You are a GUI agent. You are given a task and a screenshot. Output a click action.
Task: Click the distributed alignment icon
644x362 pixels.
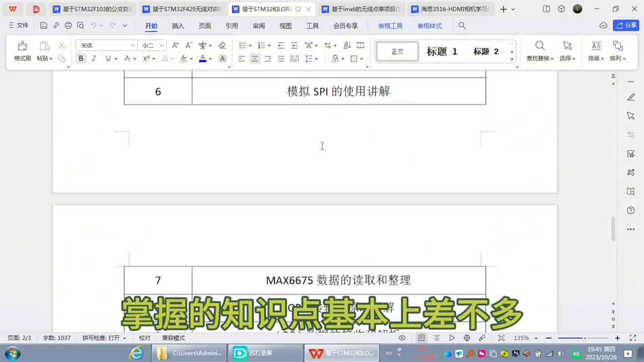294,59
